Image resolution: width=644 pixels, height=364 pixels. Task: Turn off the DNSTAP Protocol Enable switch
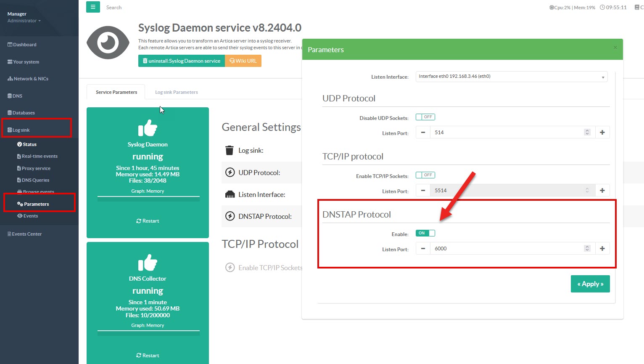(425, 233)
